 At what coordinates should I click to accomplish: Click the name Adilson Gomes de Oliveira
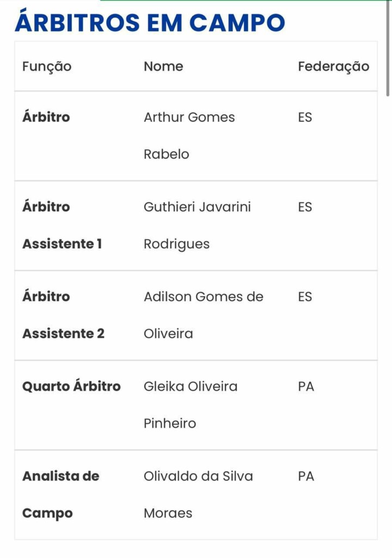click(204, 315)
